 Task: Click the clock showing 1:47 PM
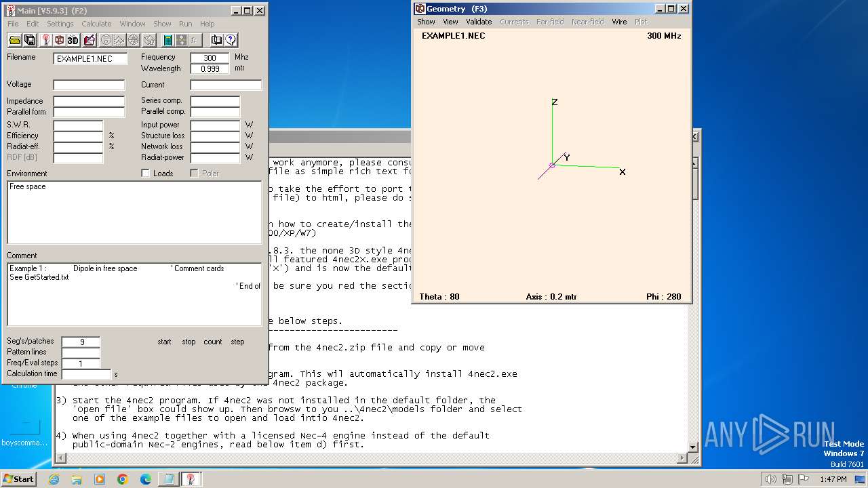(833, 479)
